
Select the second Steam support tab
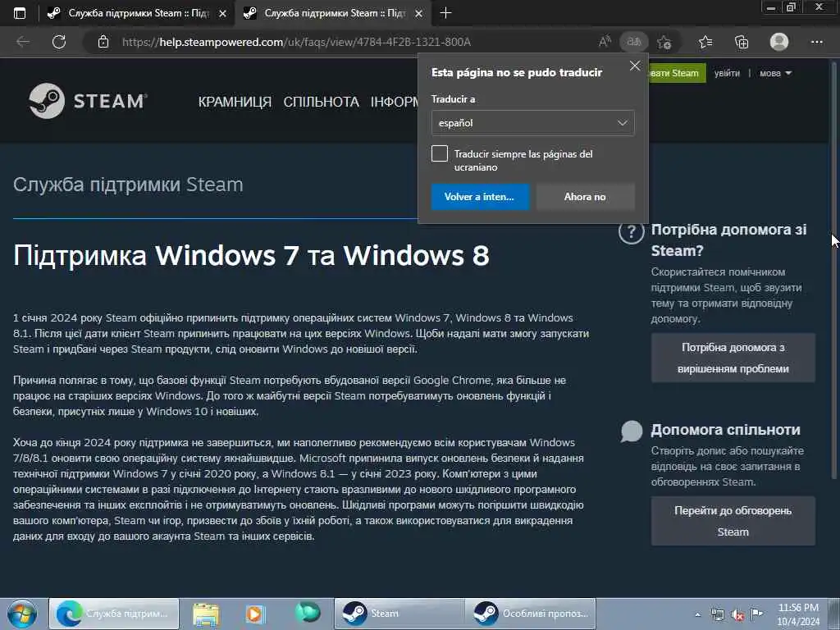(x=333, y=13)
